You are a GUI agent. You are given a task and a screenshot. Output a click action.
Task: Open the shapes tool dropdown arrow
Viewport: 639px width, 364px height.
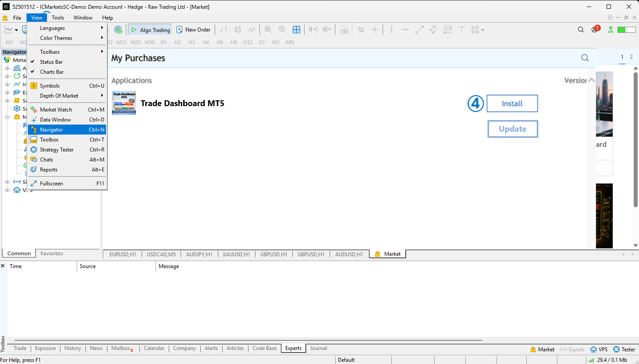click(483, 30)
